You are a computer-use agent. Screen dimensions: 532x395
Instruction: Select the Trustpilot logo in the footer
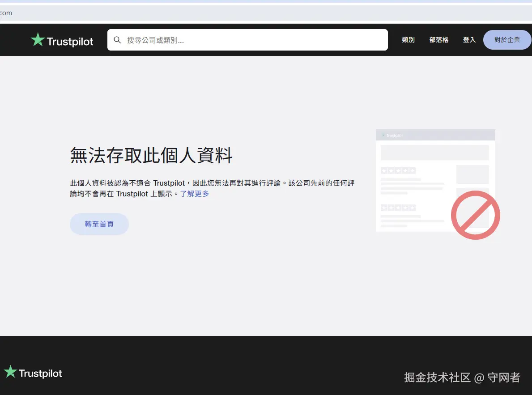[33, 372]
